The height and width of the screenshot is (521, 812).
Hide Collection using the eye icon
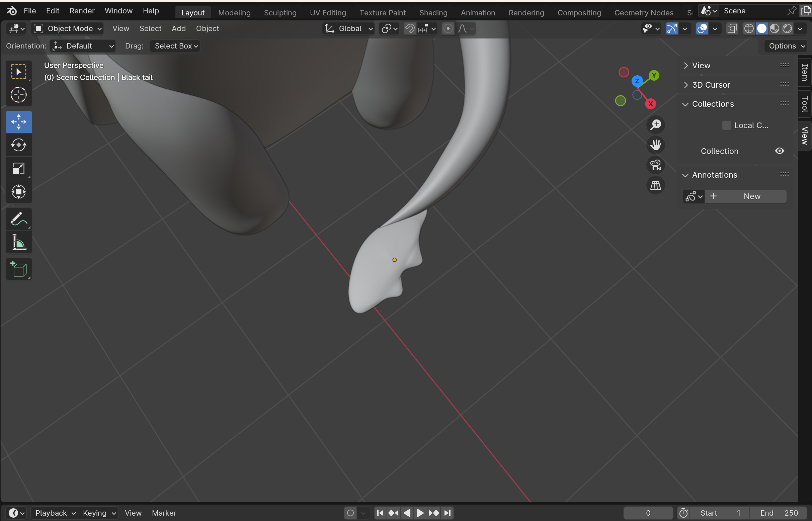pos(780,151)
